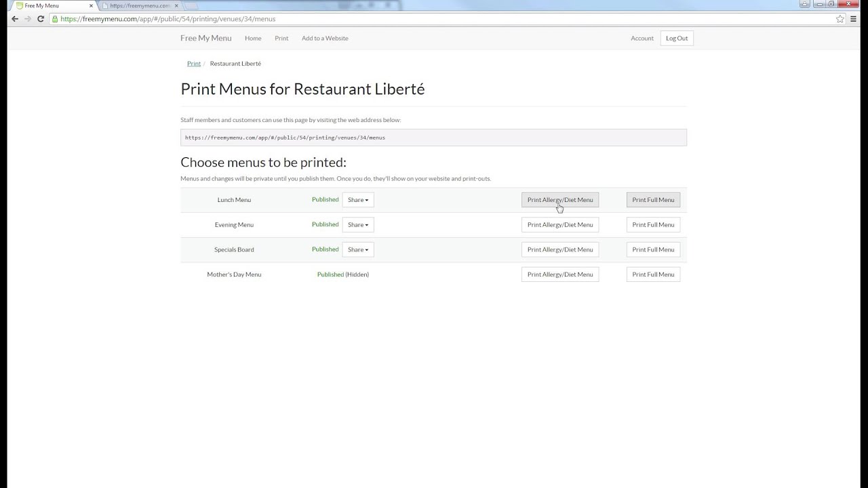This screenshot has height=488, width=868.
Task: Bookmark the page with the star icon
Action: click(x=840, y=19)
